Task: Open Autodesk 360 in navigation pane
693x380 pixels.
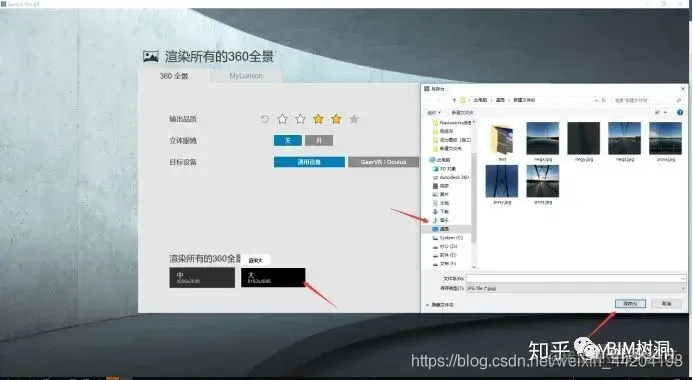Action: point(451,177)
